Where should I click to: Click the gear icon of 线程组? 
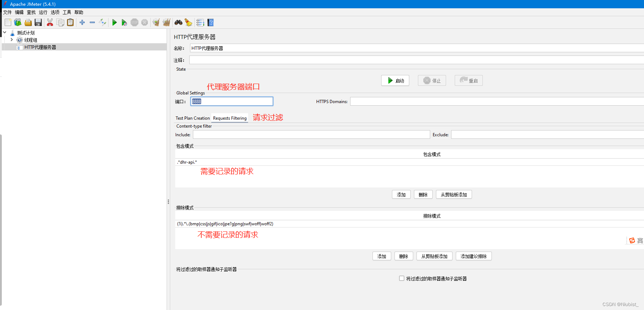[19, 40]
